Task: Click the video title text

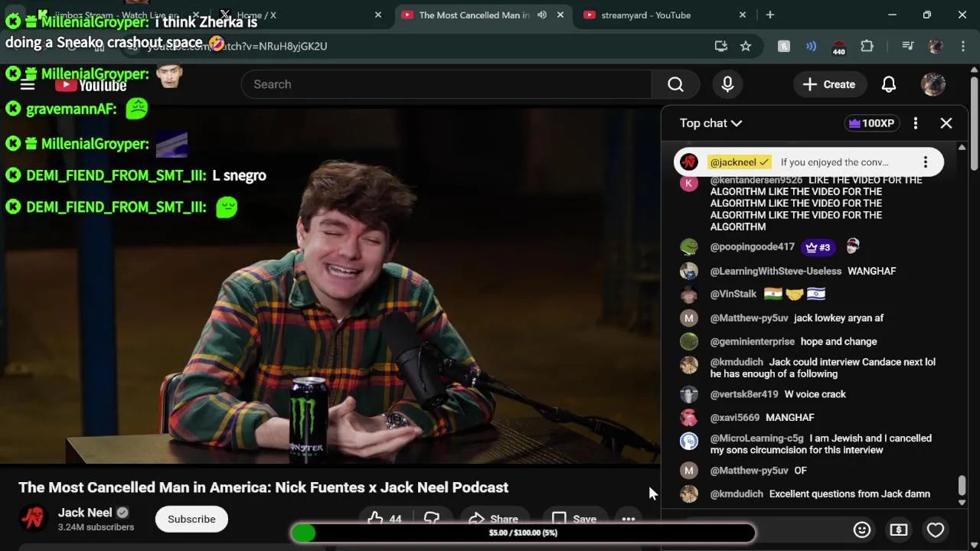Action: tap(263, 487)
